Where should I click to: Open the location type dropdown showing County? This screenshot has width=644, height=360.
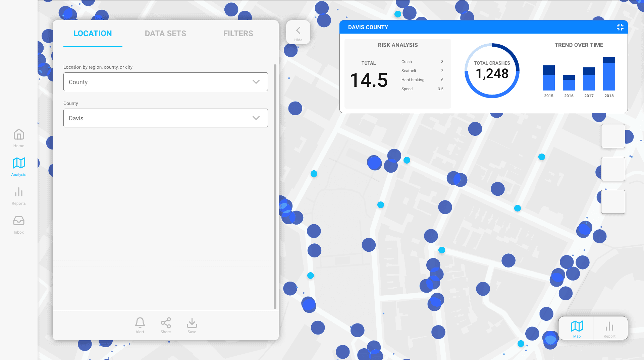click(x=166, y=82)
